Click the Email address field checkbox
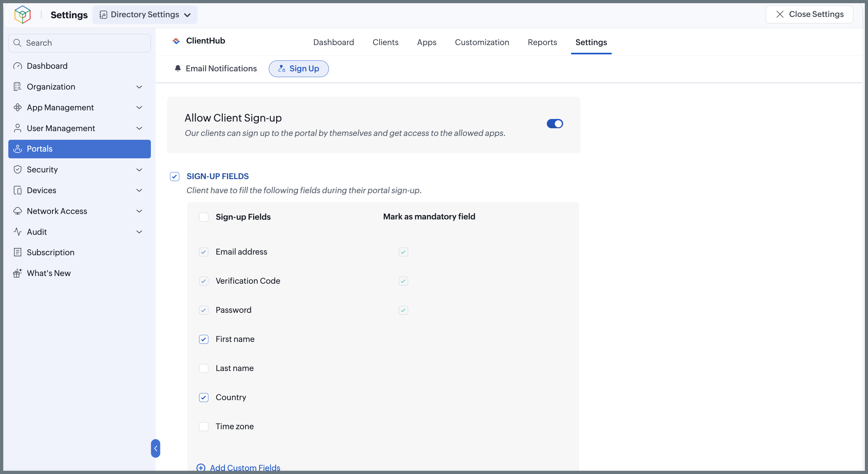868x474 pixels. pyautogui.click(x=204, y=252)
